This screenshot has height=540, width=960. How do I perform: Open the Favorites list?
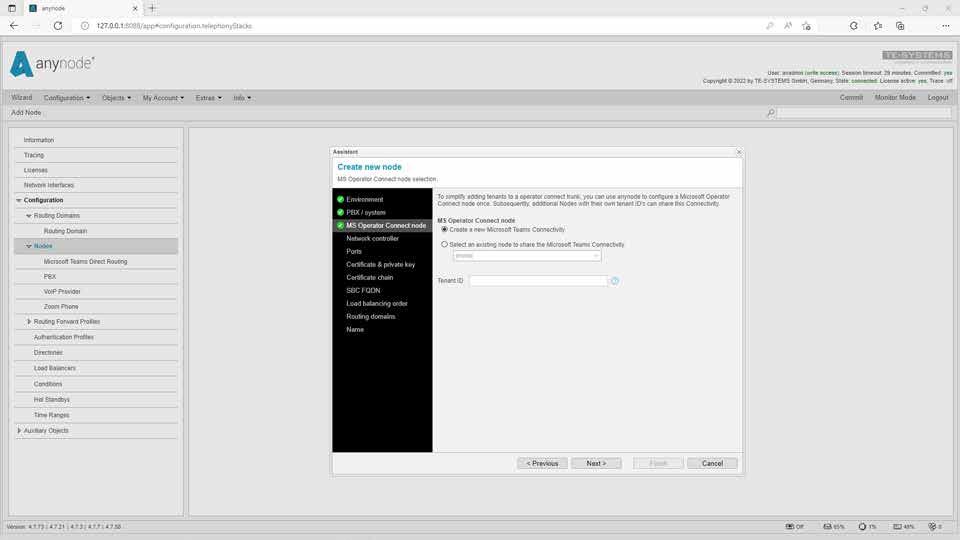click(878, 26)
